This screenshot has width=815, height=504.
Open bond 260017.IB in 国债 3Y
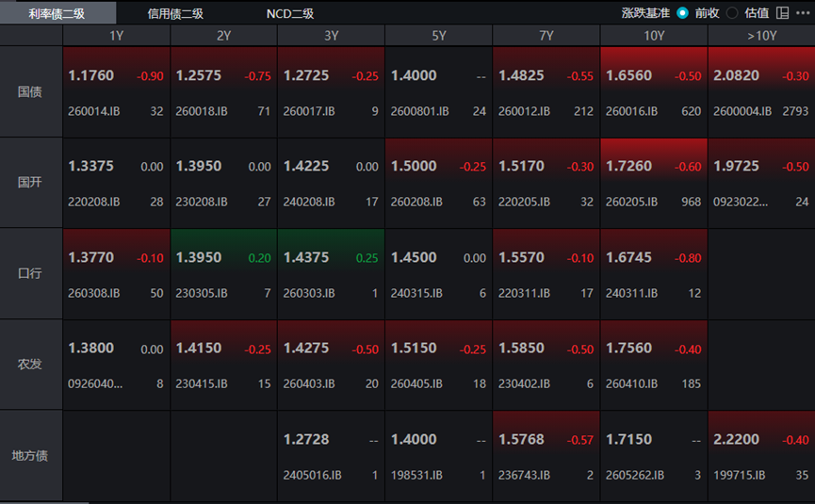309,111
